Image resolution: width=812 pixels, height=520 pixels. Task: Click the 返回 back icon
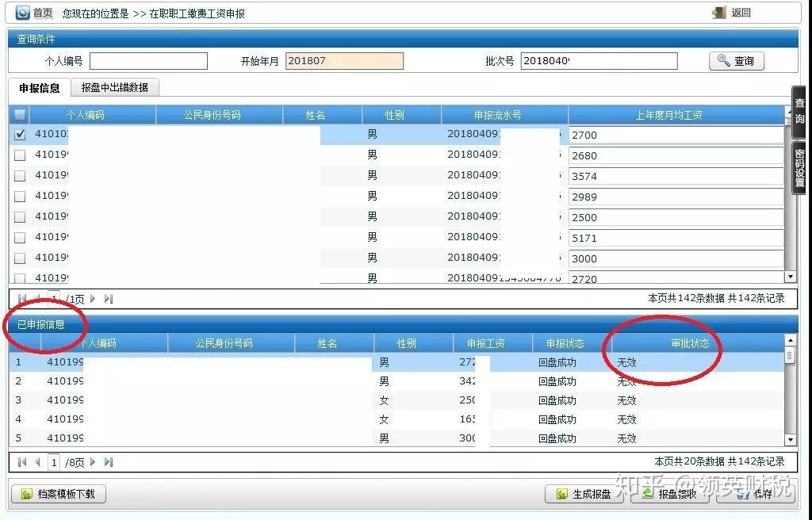coord(719,13)
